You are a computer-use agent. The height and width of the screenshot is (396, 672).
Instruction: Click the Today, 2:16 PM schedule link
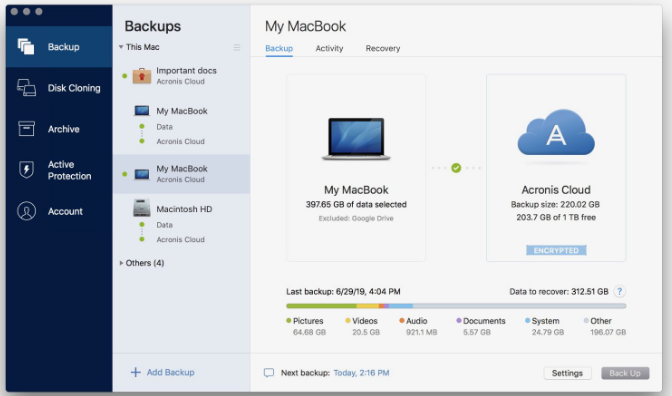[361, 373]
